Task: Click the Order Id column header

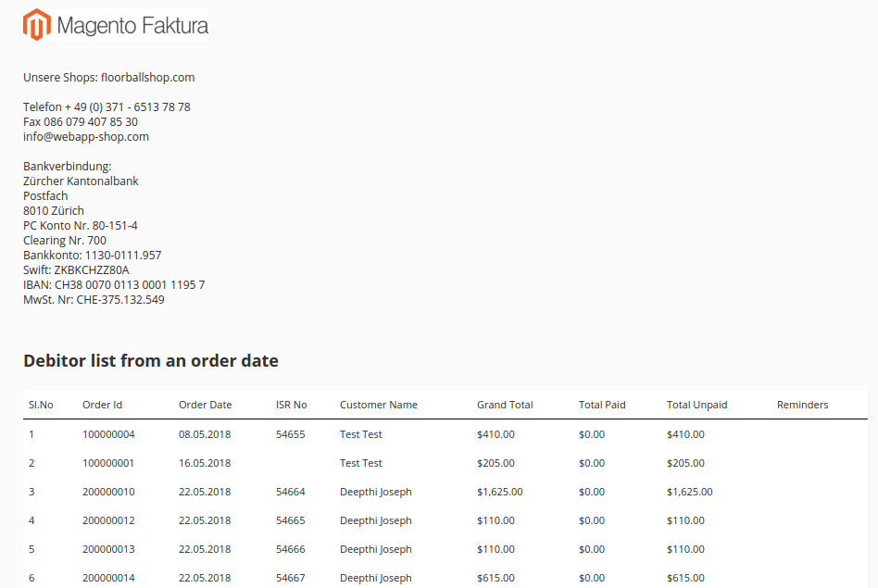Action: tap(102, 405)
